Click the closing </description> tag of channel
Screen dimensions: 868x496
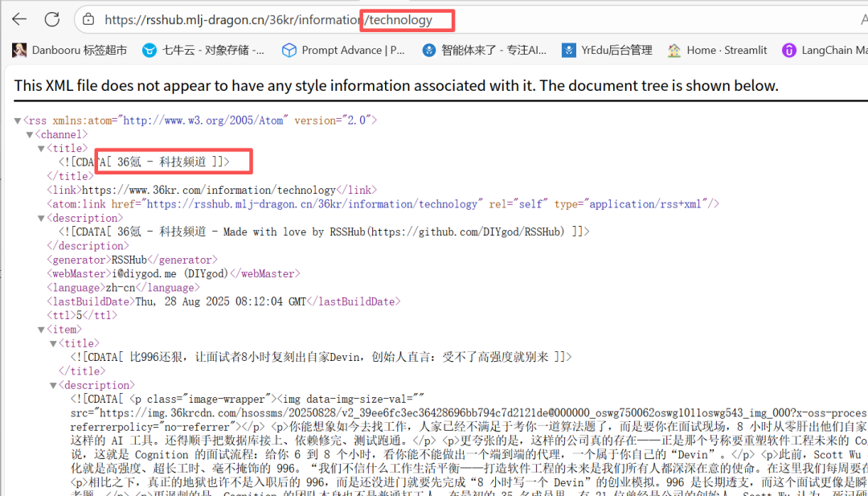(x=88, y=246)
